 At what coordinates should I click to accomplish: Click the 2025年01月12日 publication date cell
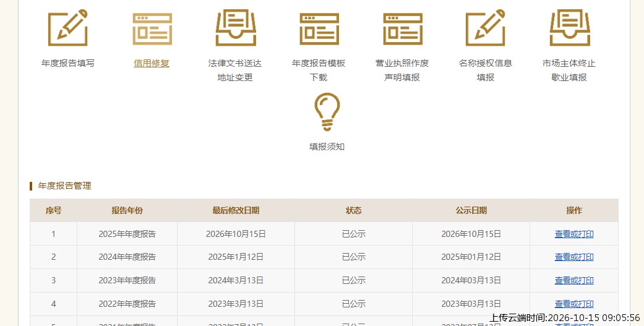coord(471,257)
